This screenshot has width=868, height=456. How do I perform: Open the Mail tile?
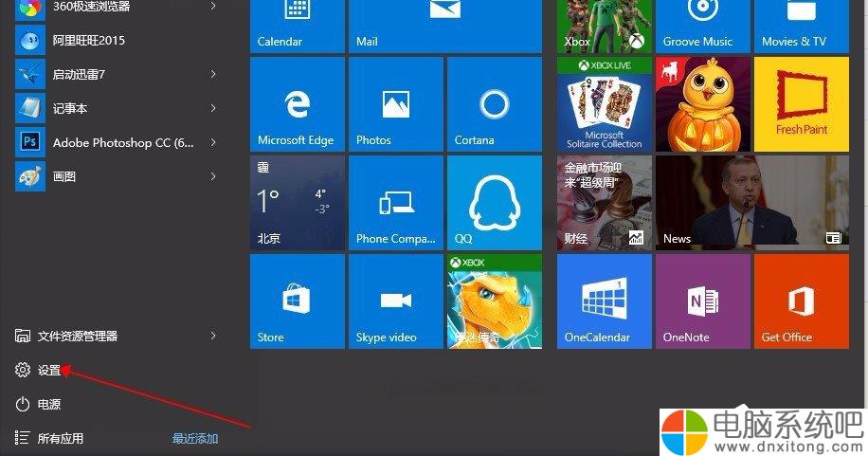click(x=445, y=26)
